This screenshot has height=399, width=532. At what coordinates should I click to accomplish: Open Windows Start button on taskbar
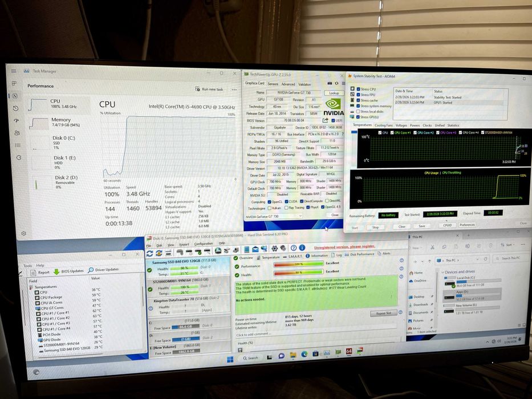click(230, 359)
